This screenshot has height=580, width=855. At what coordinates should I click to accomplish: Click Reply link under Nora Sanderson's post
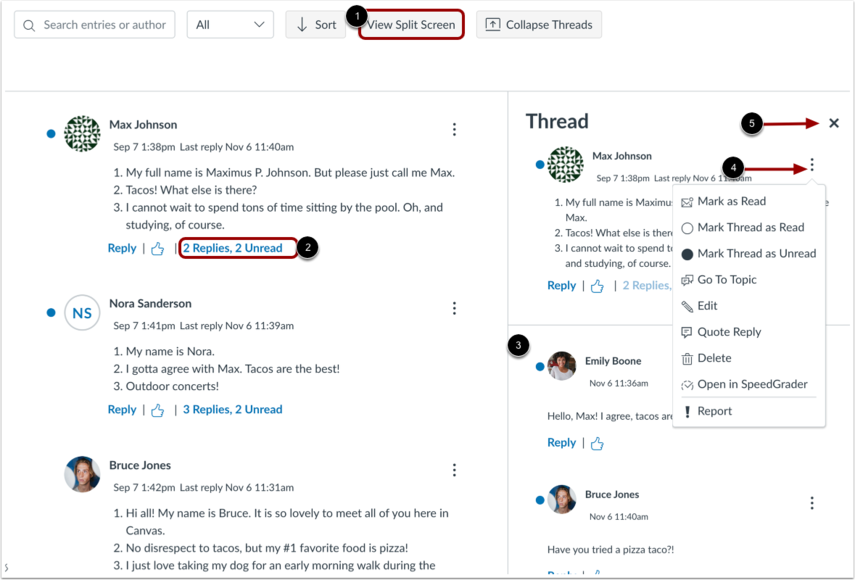[122, 409]
